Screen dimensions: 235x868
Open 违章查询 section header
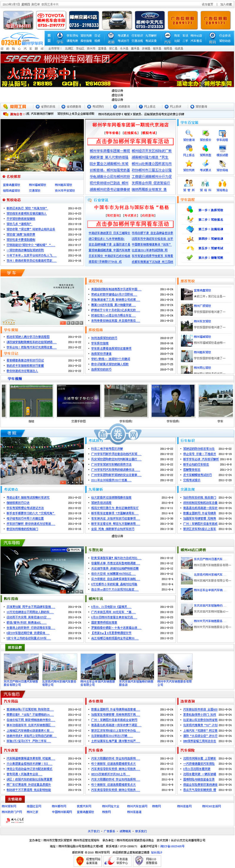coord(187,701)
